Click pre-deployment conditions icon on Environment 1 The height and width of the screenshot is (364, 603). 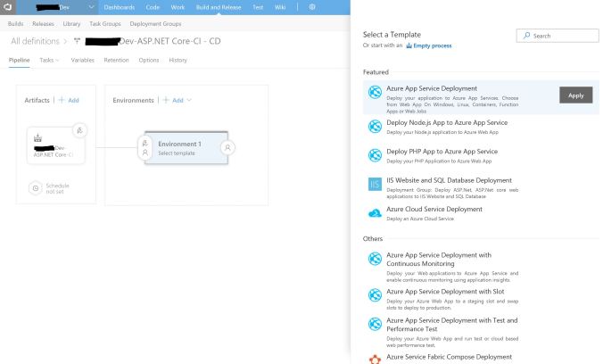tap(145, 146)
